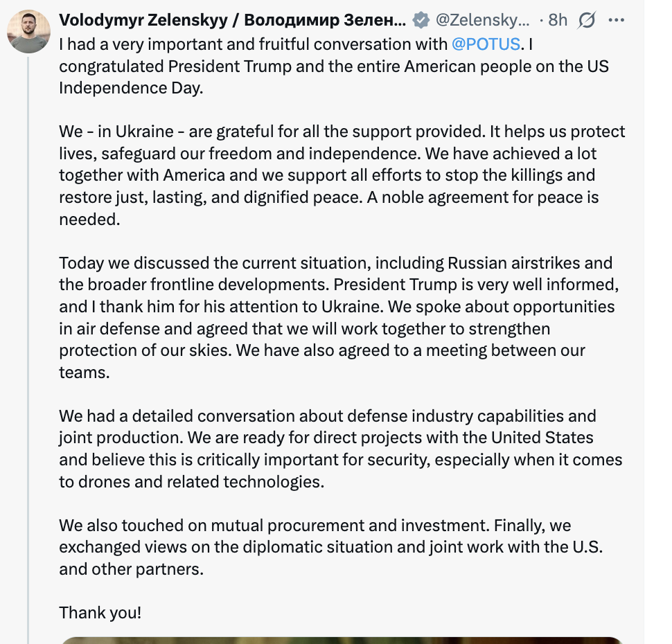Screen dimensions: 672x644
Task: Click the vertical thread line below avatar
Action: point(28,346)
